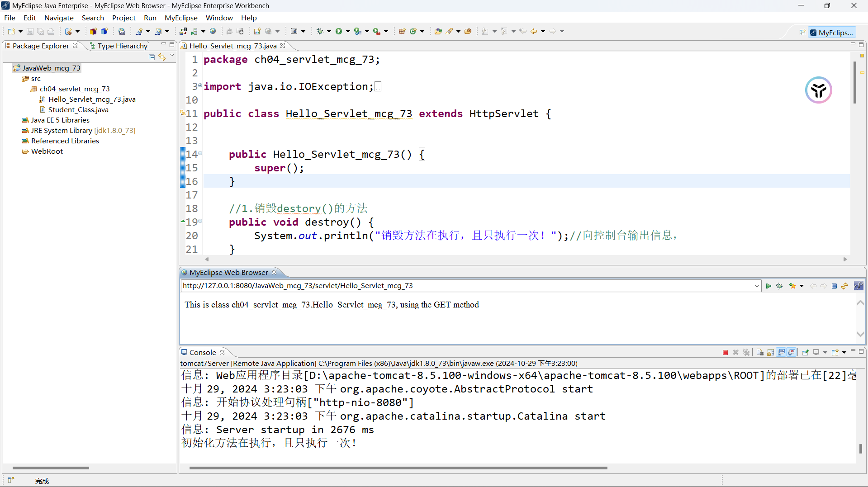Select the MyEclipse perspective button
Screen dimensions: 868x487
832,33
